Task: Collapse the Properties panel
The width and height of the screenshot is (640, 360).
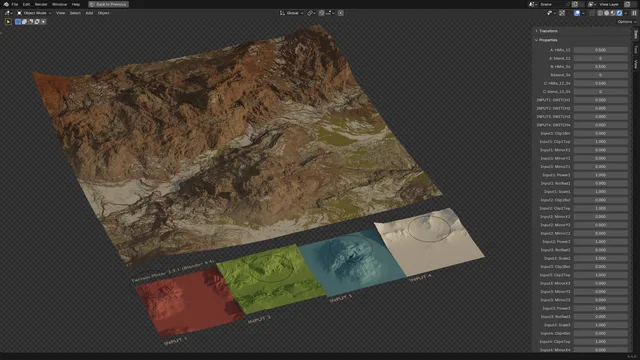Action: click(x=548, y=40)
